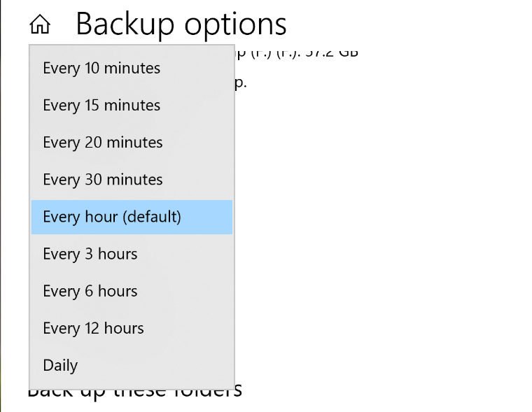Pick Every 20 minutes from the list
The image size is (532, 412).
point(103,143)
